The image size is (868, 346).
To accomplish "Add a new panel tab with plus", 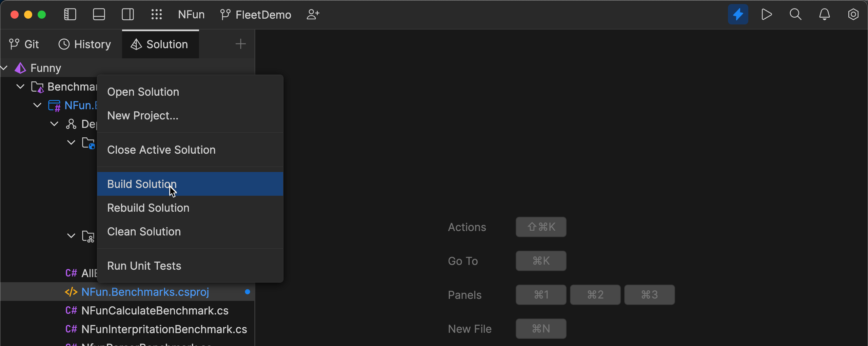I will [x=240, y=44].
